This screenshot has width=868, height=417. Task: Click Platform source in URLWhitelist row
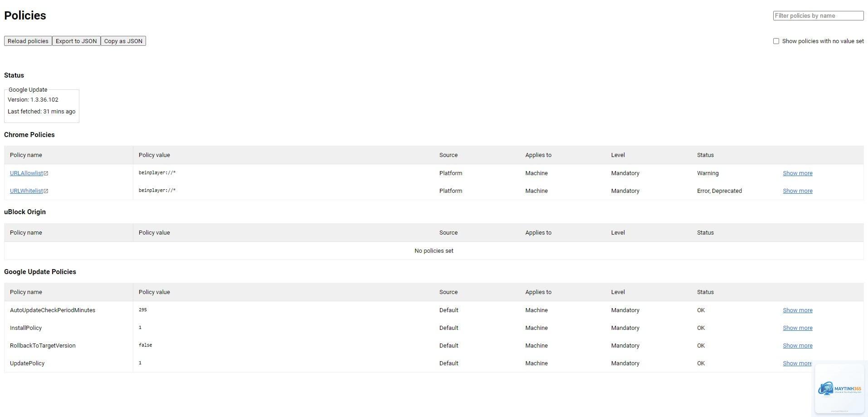[x=451, y=191]
